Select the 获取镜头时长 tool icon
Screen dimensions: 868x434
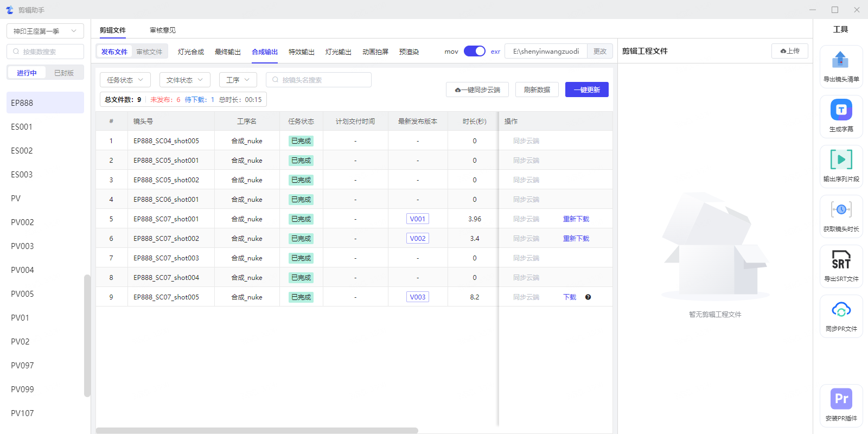click(x=841, y=210)
